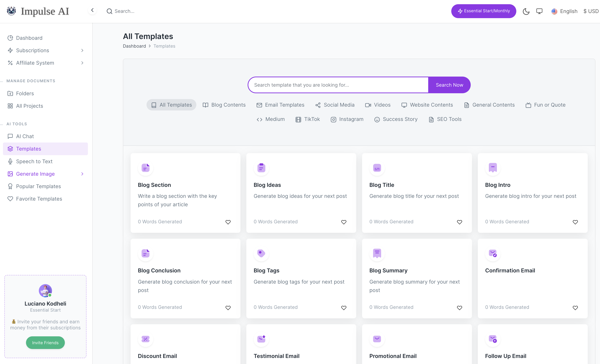The image size is (600, 364).
Task: Click the user avatar of Luciano Kodheli
Action: point(45,290)
